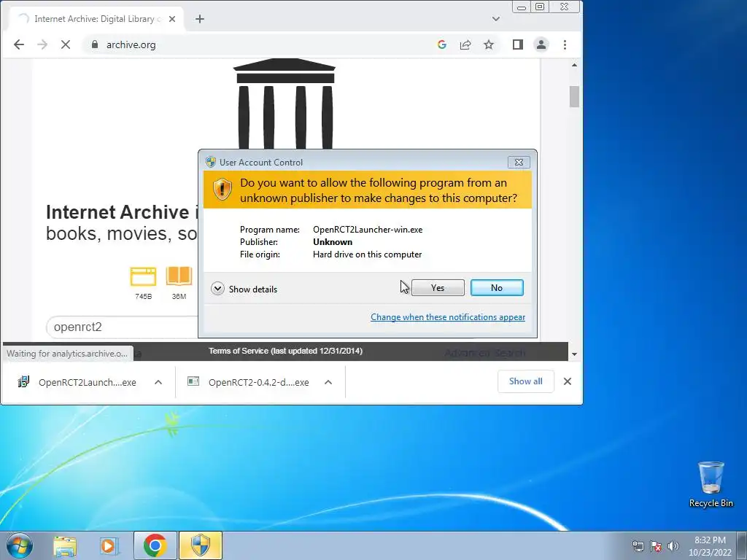Select the Recycle Bin desktop icon
This screenshot has width=747, height=560.
coord(711,484)
